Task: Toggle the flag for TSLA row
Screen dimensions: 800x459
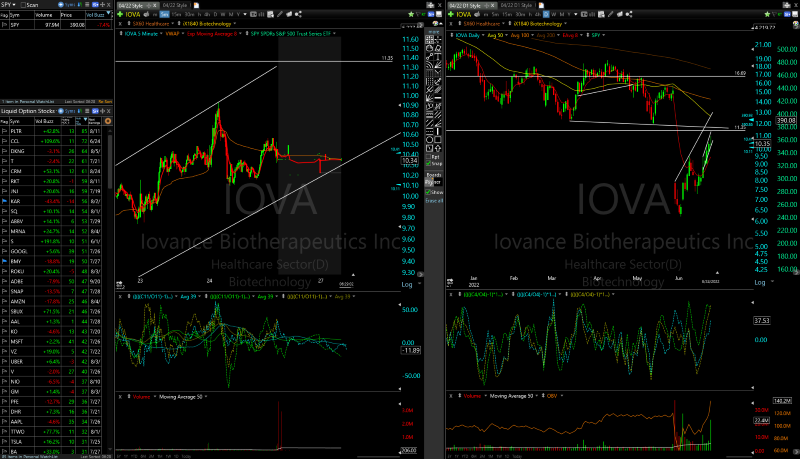Action: click(5, 442)
